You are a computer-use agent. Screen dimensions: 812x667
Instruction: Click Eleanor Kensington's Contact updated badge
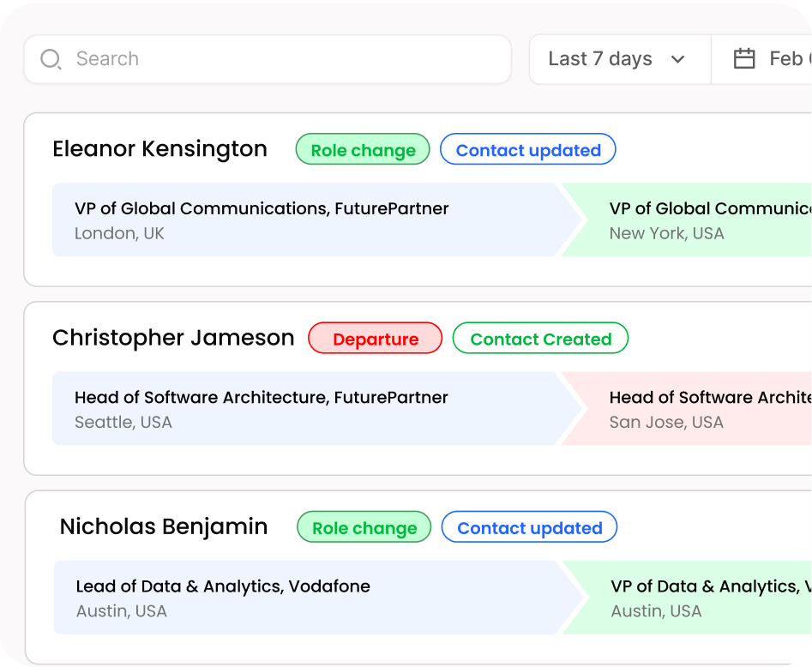(x=527, y=149)
